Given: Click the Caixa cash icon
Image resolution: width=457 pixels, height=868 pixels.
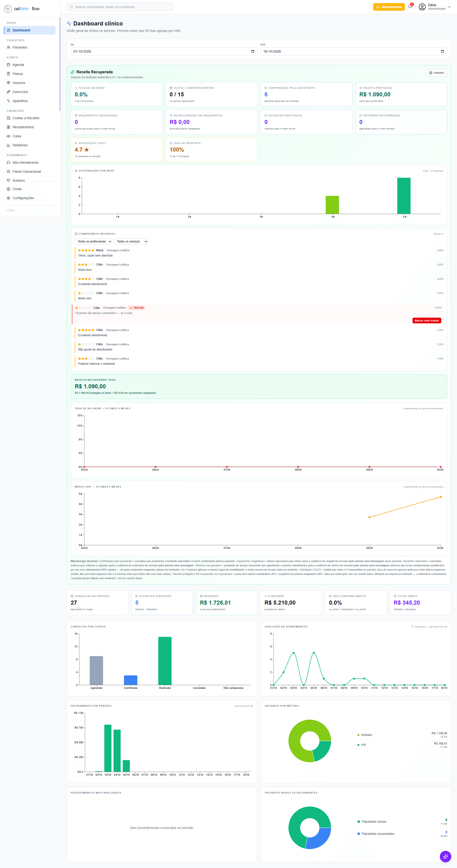Looking at the screenshot, I should tap(8, 136).
